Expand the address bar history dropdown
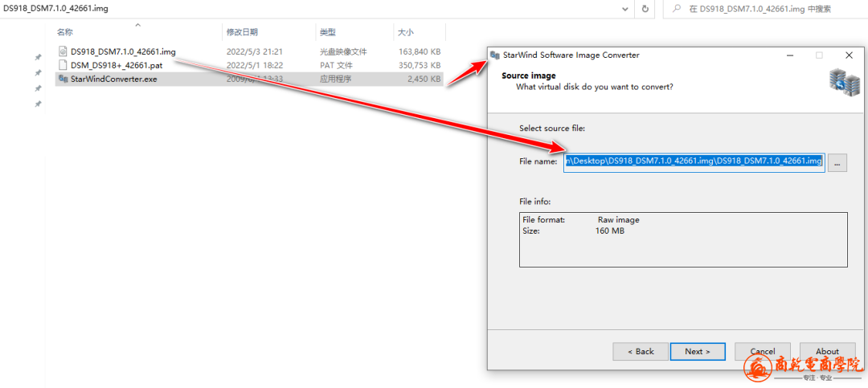This screenshot has width=868, height=388. tap(625, 9)
